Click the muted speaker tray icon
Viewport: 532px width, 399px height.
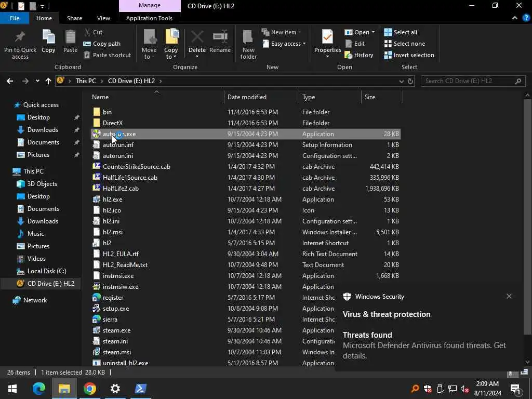465,389
